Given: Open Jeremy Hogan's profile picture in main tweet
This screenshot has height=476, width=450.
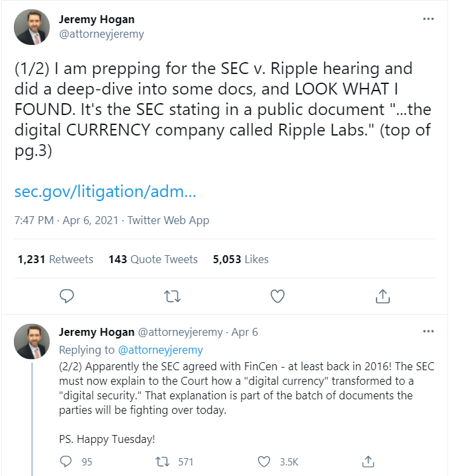Looking at the screenshot, I should point(32,27).
